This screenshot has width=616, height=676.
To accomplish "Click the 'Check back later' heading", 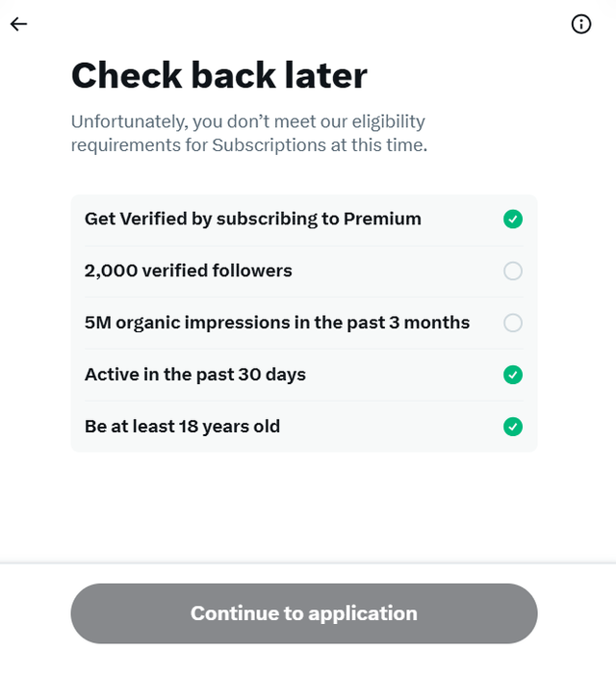I will click(x=219, y=75).
